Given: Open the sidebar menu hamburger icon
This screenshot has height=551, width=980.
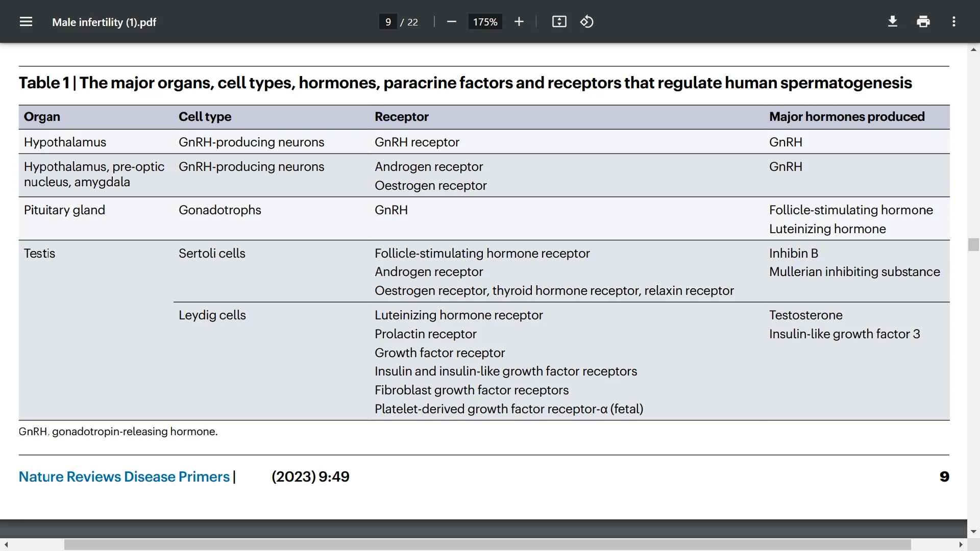Looking at the screenshot, I should coord(26,21).
